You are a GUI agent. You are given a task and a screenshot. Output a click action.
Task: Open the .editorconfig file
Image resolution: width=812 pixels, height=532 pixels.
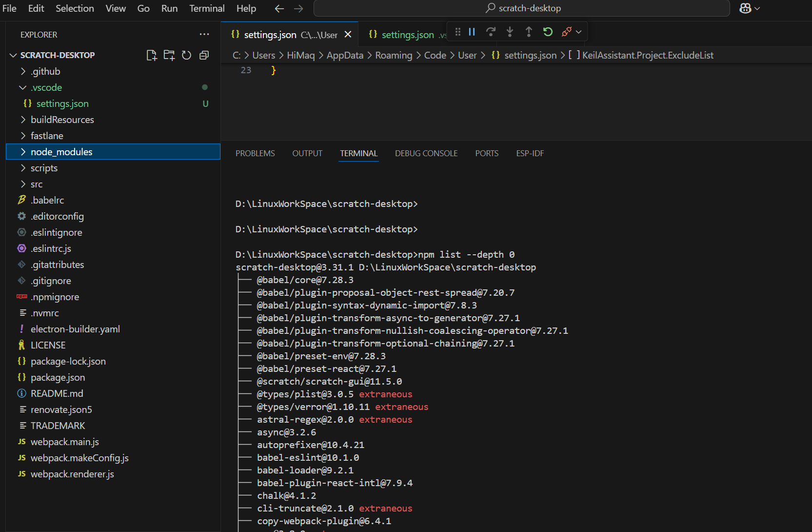pyautogui.click(x=113, y=216)
